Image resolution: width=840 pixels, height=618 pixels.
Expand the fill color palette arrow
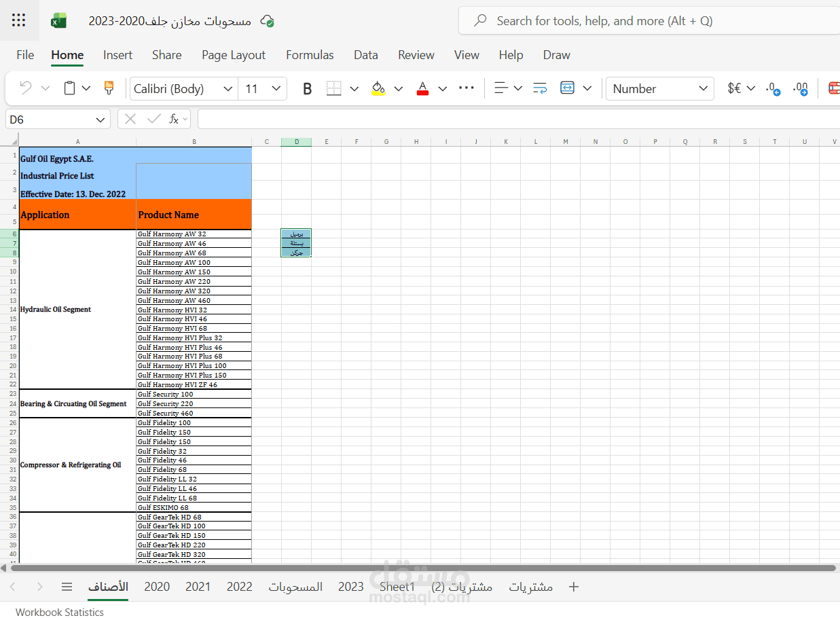click(x=399, y=88)
